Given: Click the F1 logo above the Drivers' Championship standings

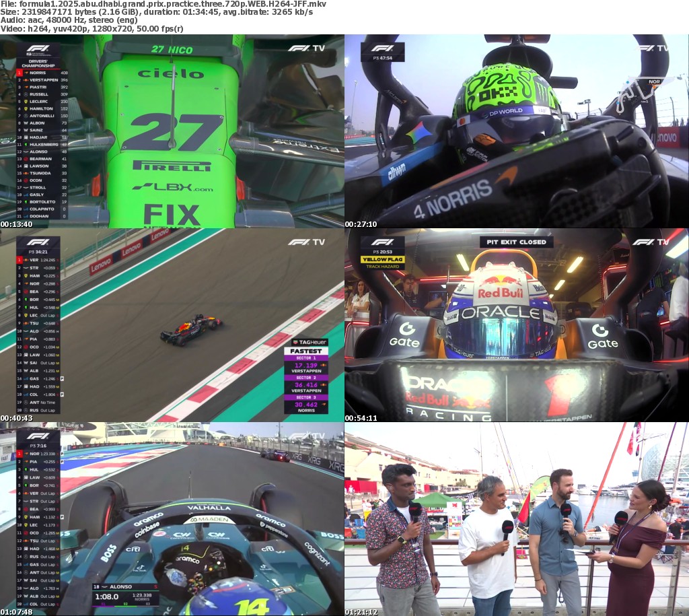Looking at the screenshot, I should click(38, 49).
